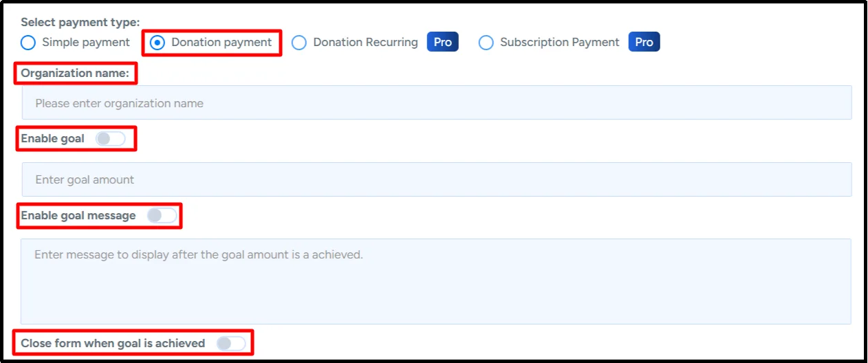The height and width of the screenshot is (363, 868).
Task: Click the Pro badge beside Subscription Payment
Action: pyautogui.click(x=644, y=42)
